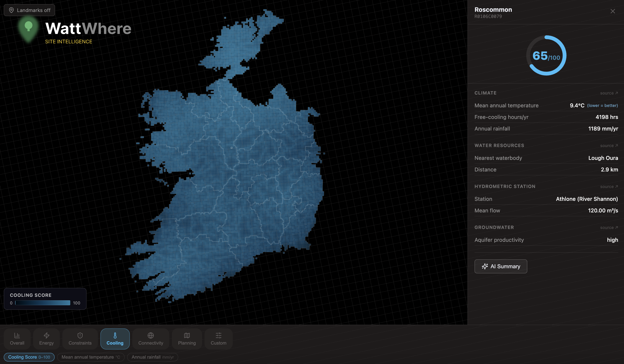Open the Groundwater source link
Screen dimensions: 624x364
609,227
